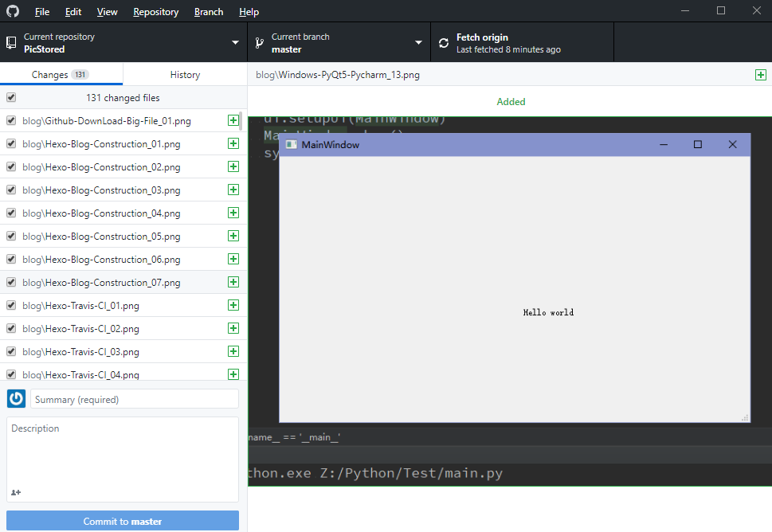Select Hexo-Travis-CI_02.png file name
Screen dimensions: 772x532
(80, 329)
